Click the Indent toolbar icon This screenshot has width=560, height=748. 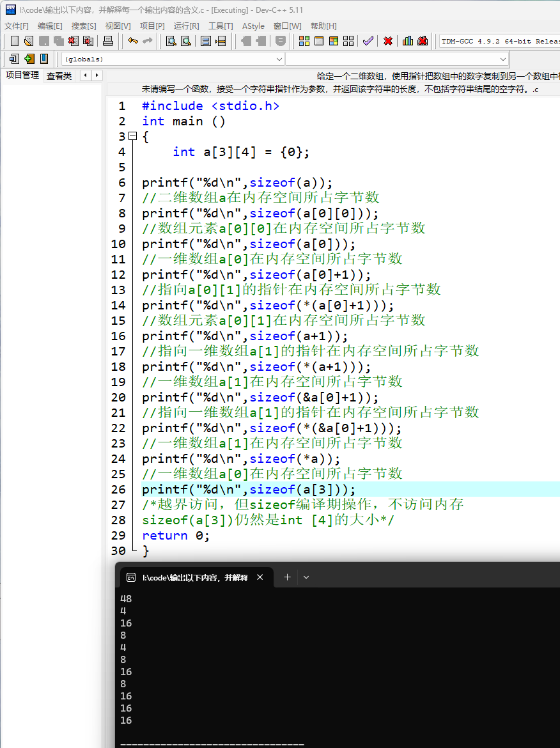pos(245,41)
